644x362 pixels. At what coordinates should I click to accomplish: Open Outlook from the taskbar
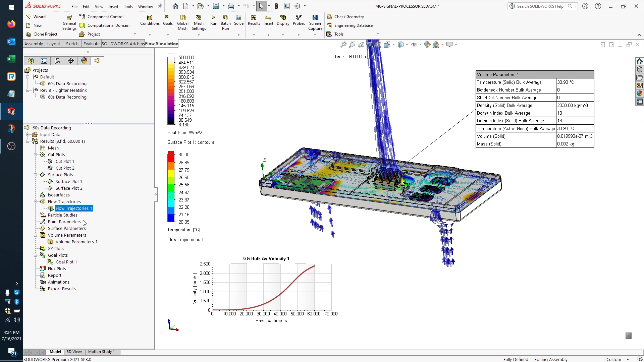(x=11, y=42)
